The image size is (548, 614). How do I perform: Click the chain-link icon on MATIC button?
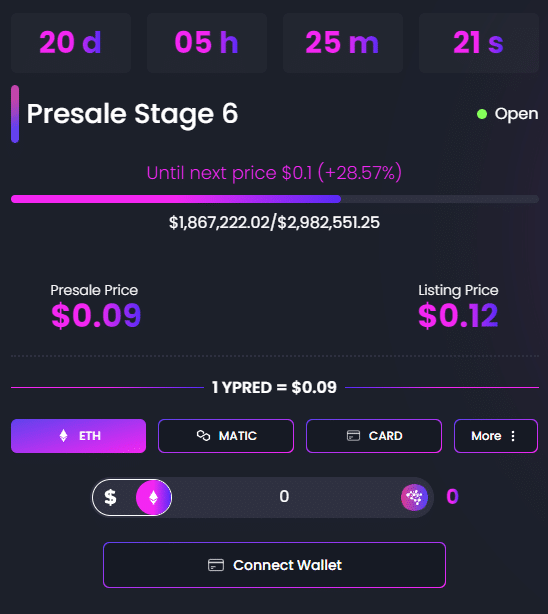click(203, 435)
